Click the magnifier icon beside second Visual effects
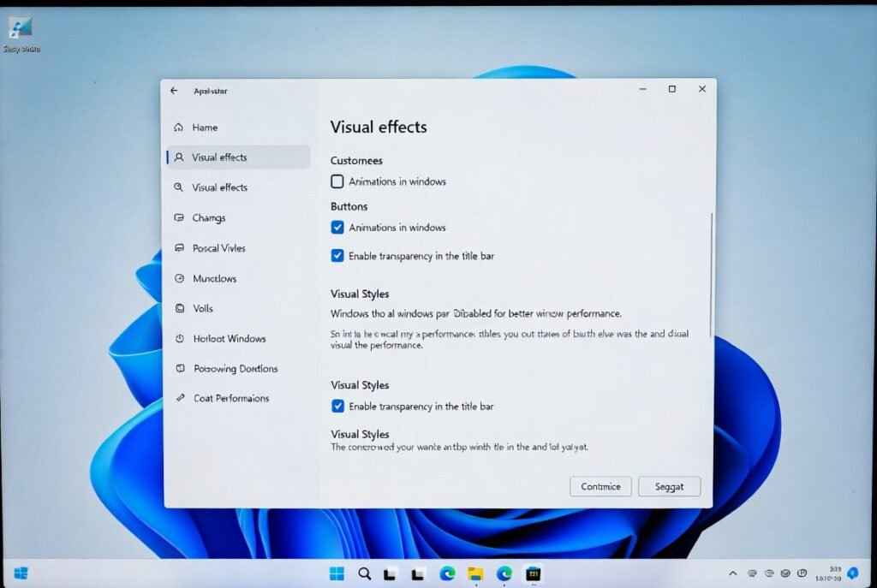This screenshot has width=877, height=588. click(178, 187)
